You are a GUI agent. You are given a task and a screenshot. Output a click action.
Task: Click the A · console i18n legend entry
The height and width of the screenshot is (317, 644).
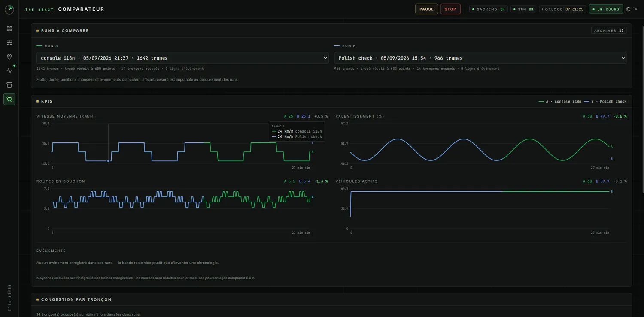click(560, 102)
